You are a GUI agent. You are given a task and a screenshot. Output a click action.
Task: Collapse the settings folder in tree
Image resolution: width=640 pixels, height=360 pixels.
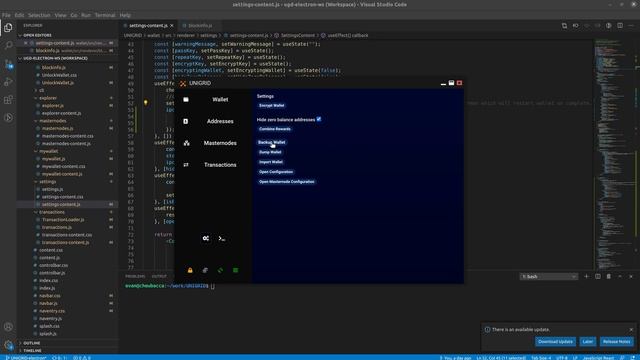click(x=48, y=182)
